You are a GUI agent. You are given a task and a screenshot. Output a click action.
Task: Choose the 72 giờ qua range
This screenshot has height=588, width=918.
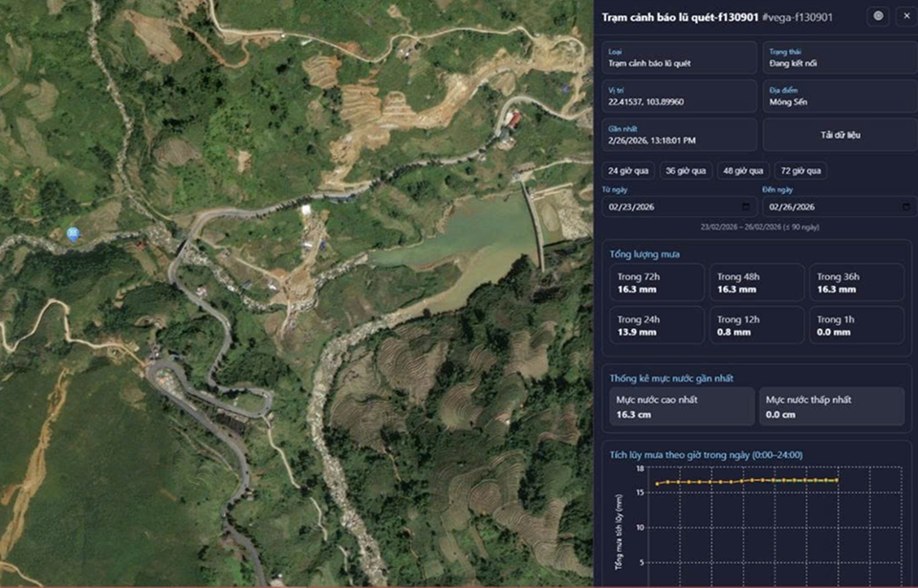coord(799,171)
